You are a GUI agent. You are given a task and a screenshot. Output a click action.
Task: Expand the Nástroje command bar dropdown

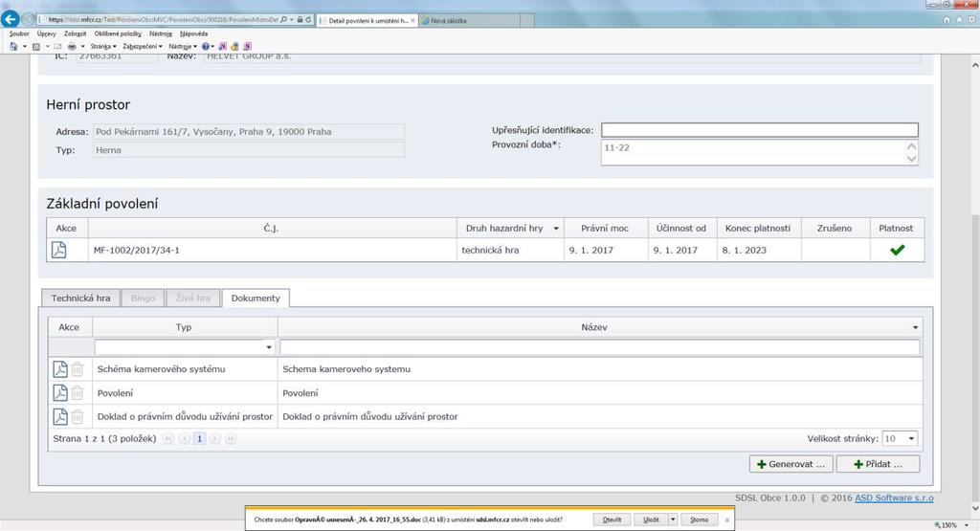pos(183,46)
